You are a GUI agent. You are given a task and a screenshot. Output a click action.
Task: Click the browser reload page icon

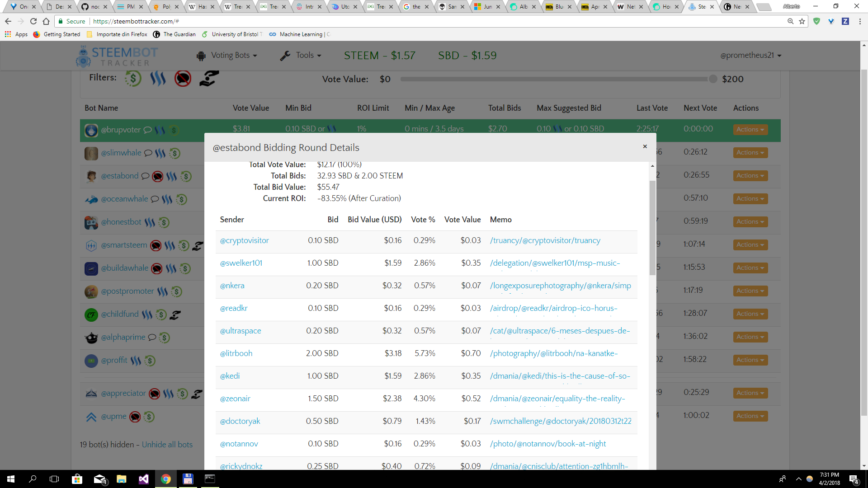click(33, 21)
